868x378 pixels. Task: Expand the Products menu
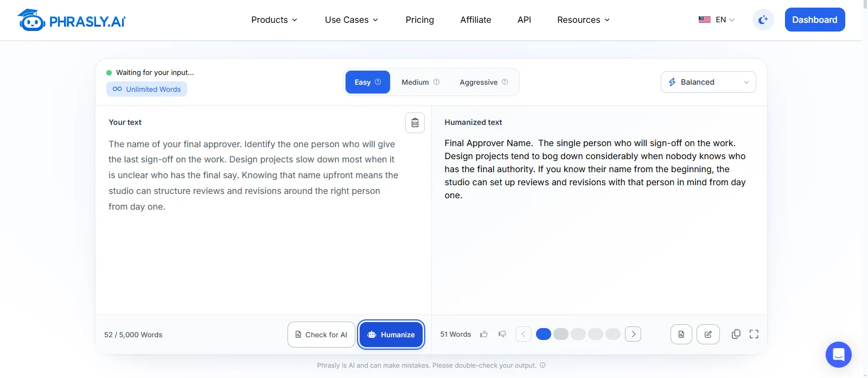tap(274, 20)
